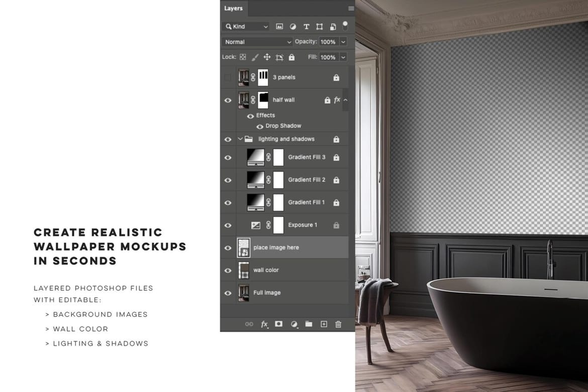Click the link layers icon at panel bottom
The height and width of the screenshot is (392, 588).
(x=249, y=324)
